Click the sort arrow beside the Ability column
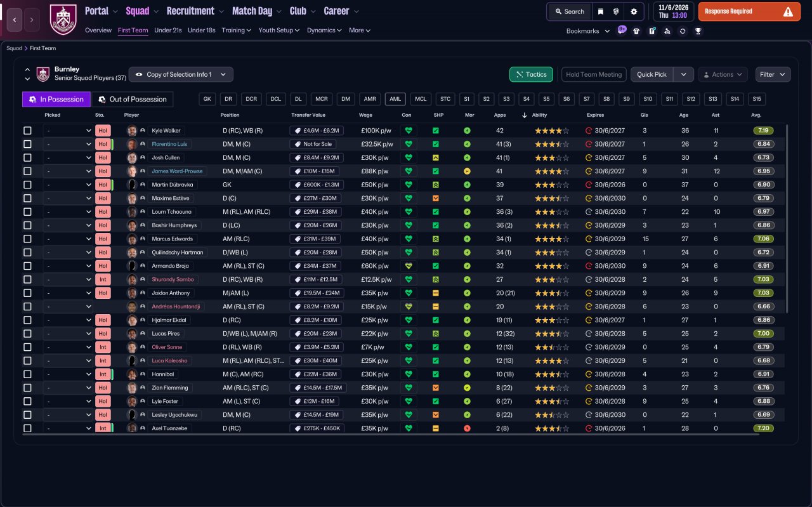The width and height of the screenshot is (812, 507). tap(524, 115)
